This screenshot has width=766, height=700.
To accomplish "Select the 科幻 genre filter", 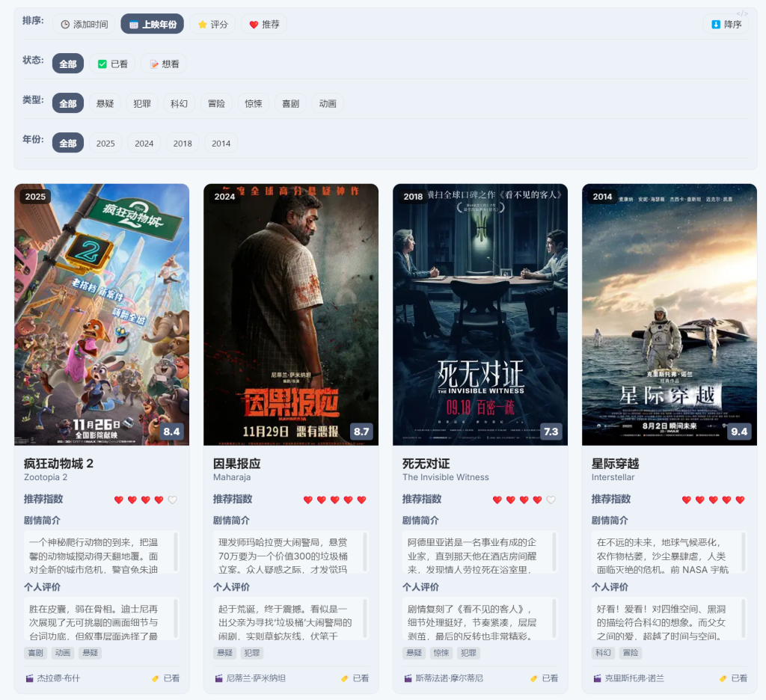I will (x=179, y=103).
